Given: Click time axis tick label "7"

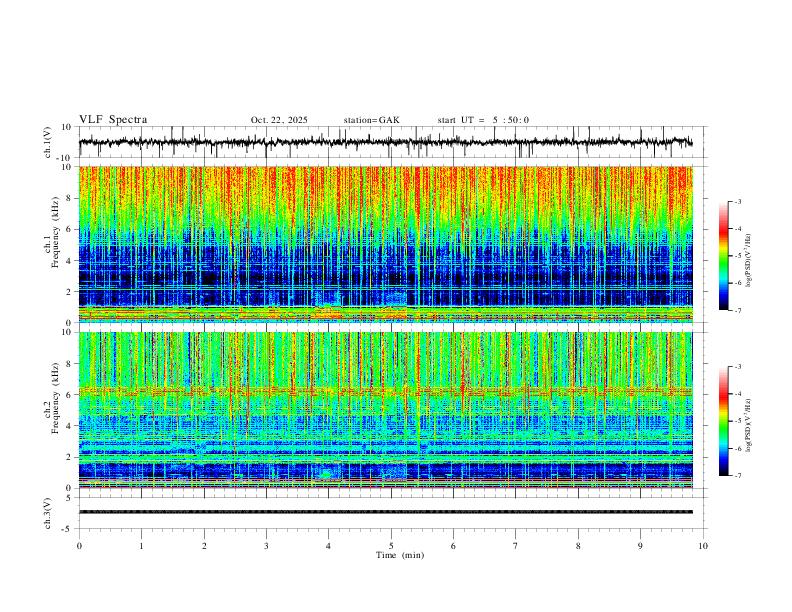Looking at the screenshot, I should tap(516, 546).
